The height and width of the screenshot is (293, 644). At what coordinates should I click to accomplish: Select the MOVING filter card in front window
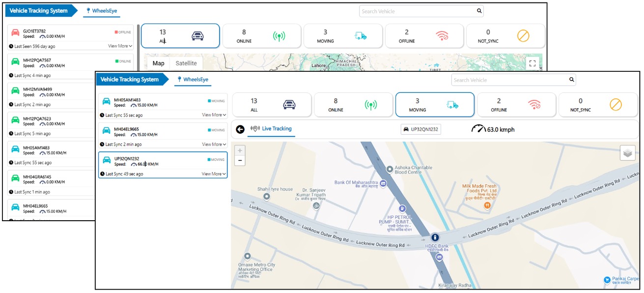[x=434, y=104]
